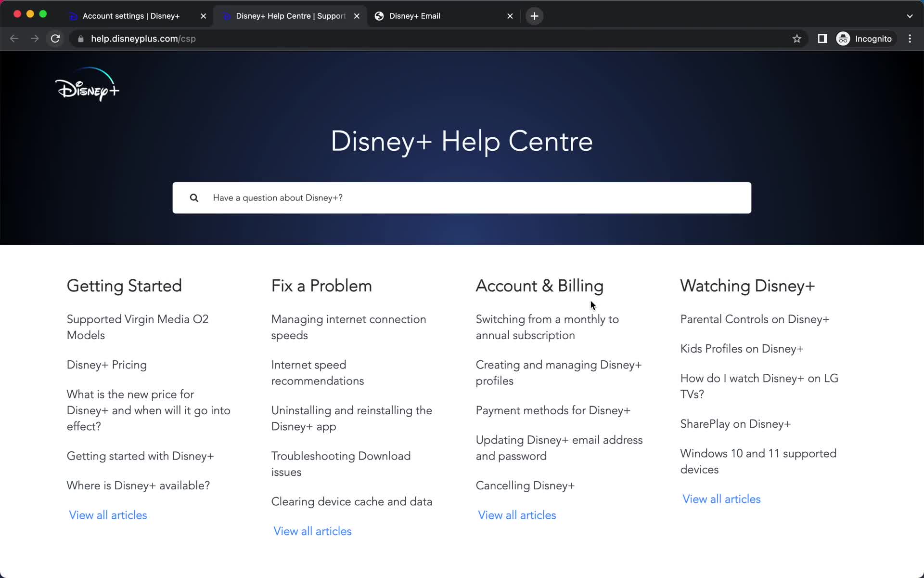This screenshot has height=578, width=924.
Task: View all Account & Billing articles
Action: [x=517, y=515]
